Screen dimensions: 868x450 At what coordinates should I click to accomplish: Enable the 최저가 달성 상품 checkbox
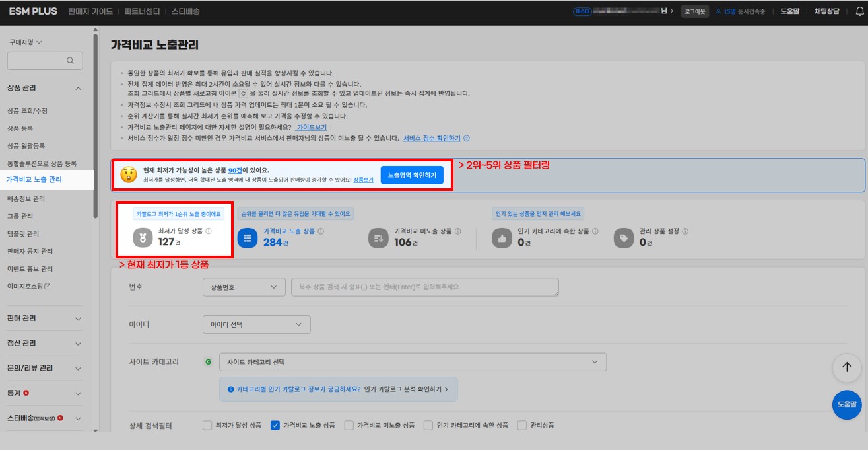[x=207, y=425]
